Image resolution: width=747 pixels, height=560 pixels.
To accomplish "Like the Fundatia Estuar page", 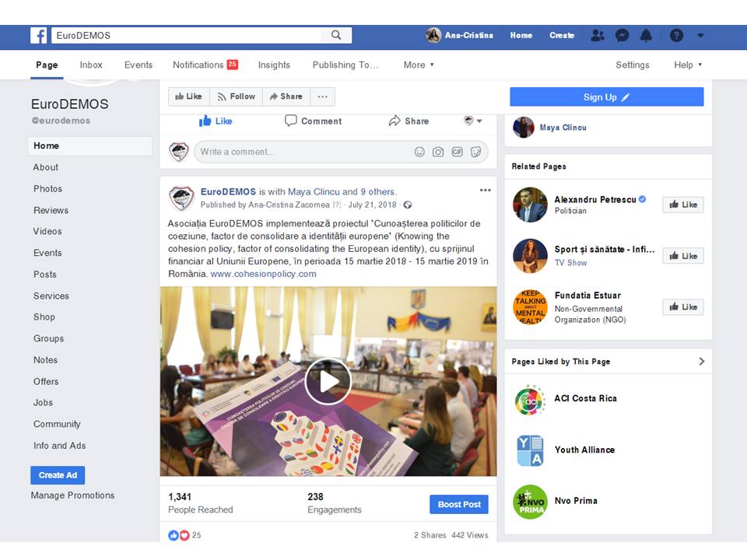I will click(x=683, y=307).
